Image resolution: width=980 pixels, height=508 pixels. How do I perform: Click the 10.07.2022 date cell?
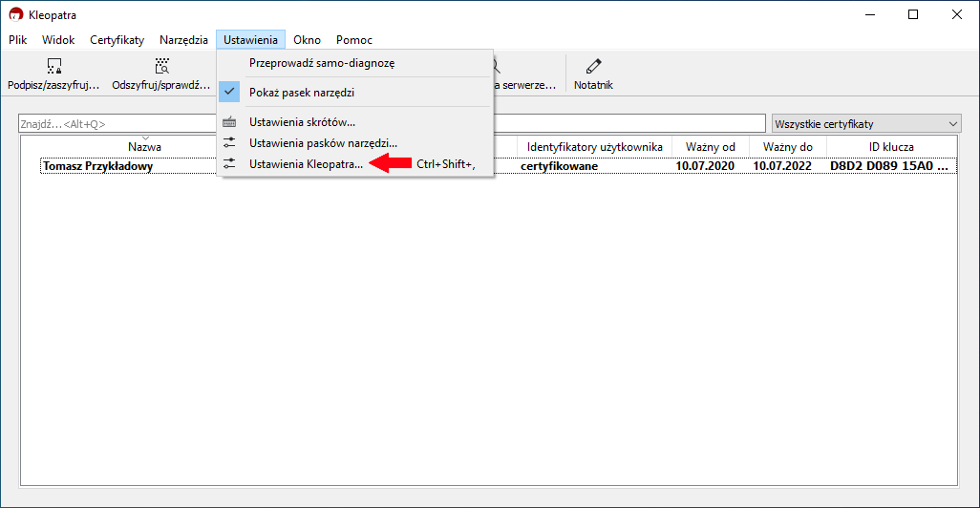(x=782, y=166)
